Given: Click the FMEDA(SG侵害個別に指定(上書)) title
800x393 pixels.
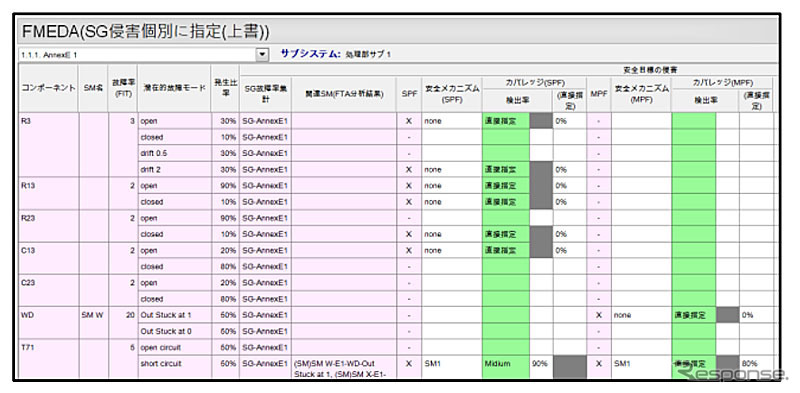Looking at the screenshot, I should tap(145, 32).
